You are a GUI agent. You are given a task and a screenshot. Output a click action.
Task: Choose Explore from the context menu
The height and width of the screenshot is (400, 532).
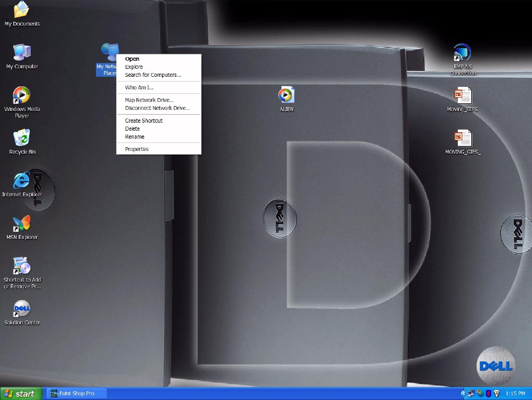pyautogui.click(x=159, y=67)
